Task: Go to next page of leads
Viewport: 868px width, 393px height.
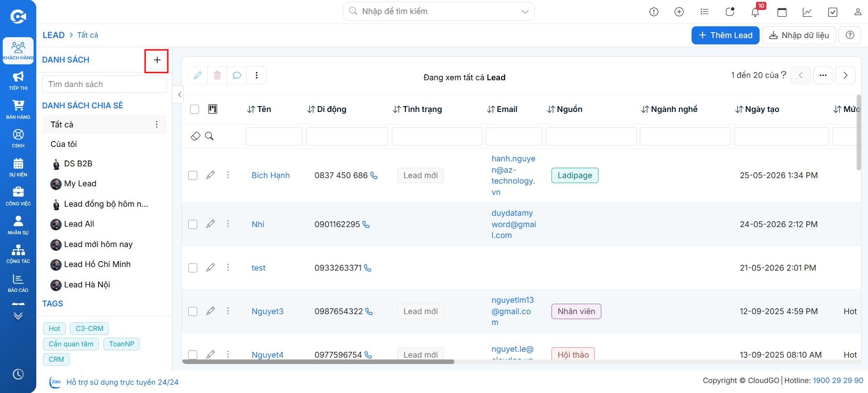Action: coord(845,75)
